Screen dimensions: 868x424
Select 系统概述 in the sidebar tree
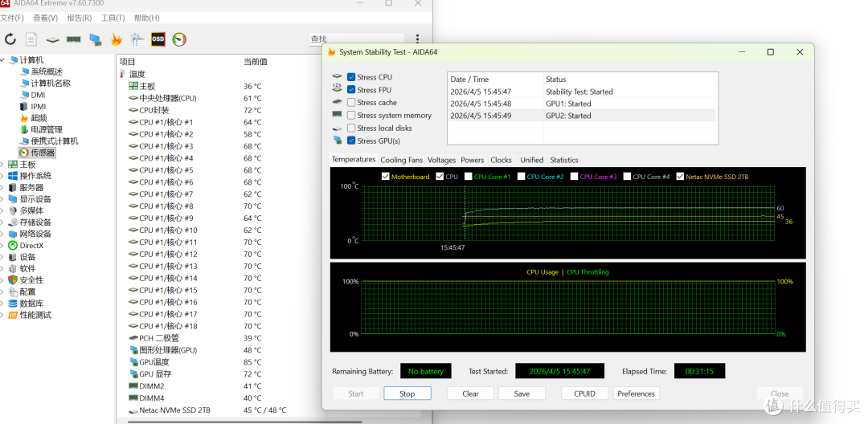point(47,71)
